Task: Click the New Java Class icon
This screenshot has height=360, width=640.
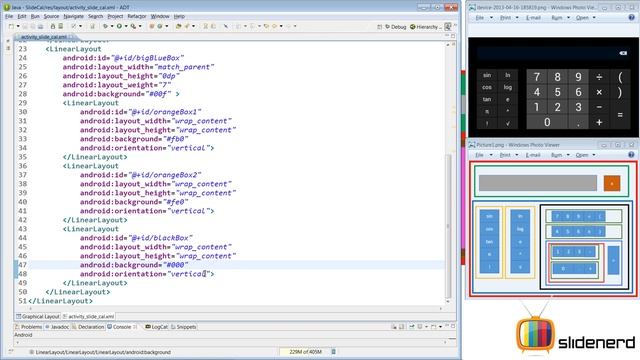Action: point(160,27)
